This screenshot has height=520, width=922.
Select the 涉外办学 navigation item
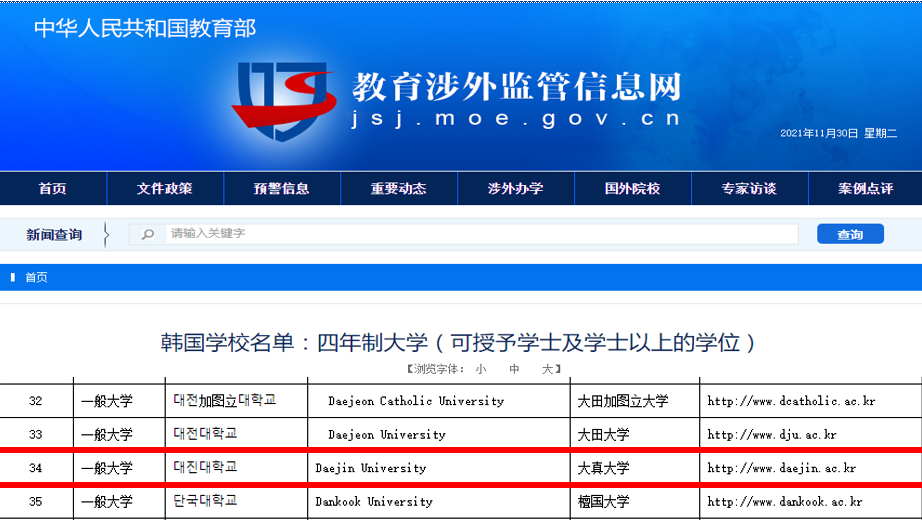click(x=515, y=188)
